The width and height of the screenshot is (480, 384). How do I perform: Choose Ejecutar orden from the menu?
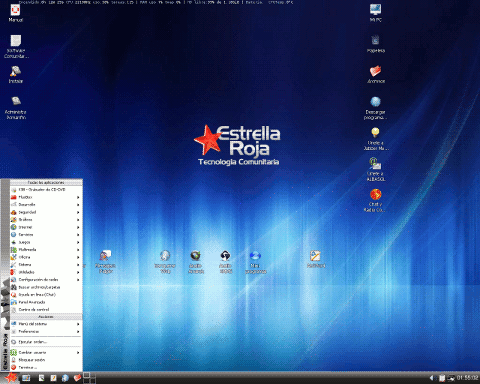pyautogui.click(x=46, y=342)
